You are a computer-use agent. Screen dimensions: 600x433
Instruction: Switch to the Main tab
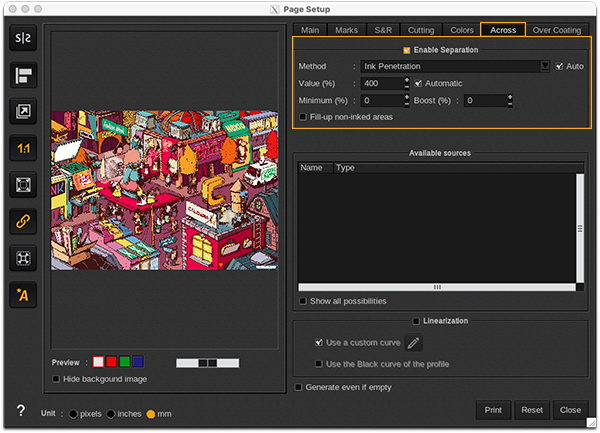pos(310,30)
